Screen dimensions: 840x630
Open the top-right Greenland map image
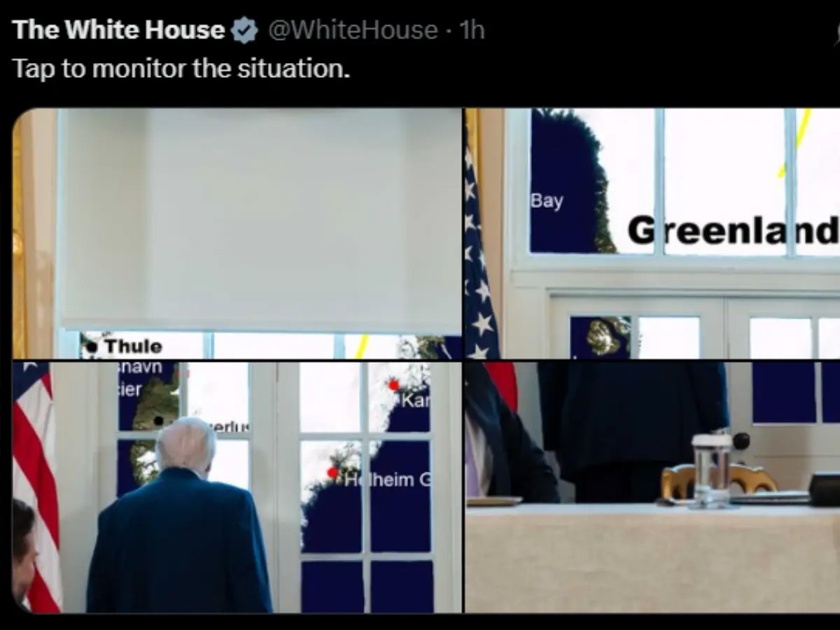click(x=652, y=234)
